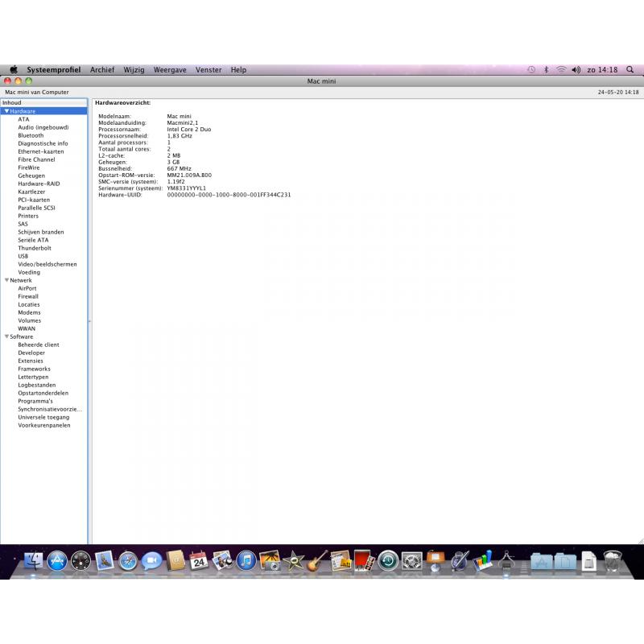This screenshot has width=644, height=644.
Task: Click the Inhoud column header
Action: tap(44, 103)
